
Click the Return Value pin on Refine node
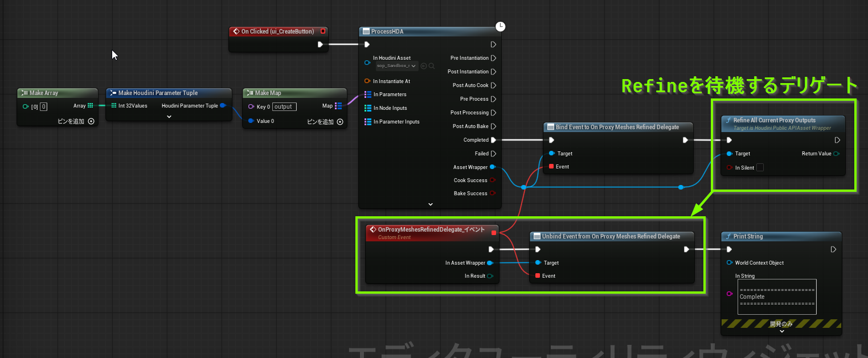[x=837, y=154]
